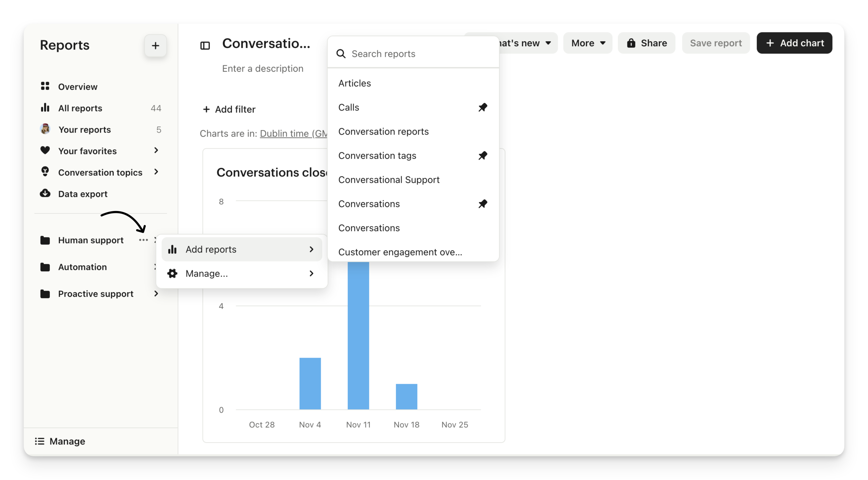Toggle pin on Conversation tags report
This screenshot has height=480, width=868.
click(x=482, y=155)
